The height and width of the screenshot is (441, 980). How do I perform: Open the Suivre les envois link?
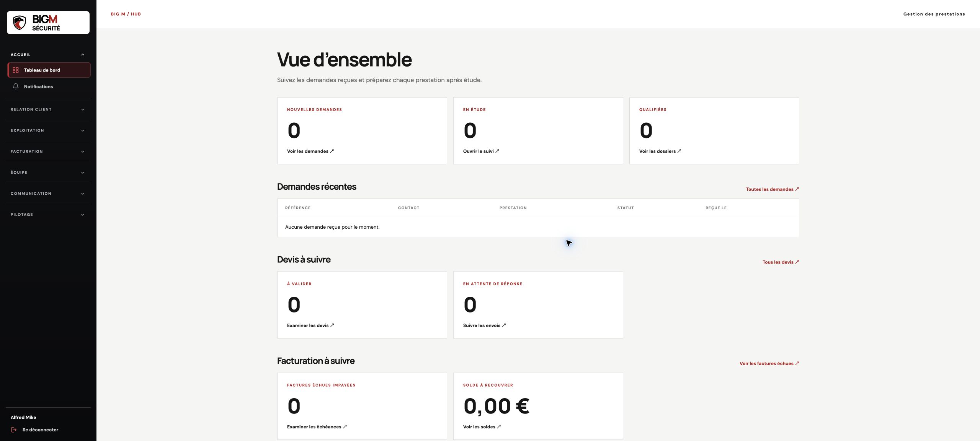click(484, 325)
